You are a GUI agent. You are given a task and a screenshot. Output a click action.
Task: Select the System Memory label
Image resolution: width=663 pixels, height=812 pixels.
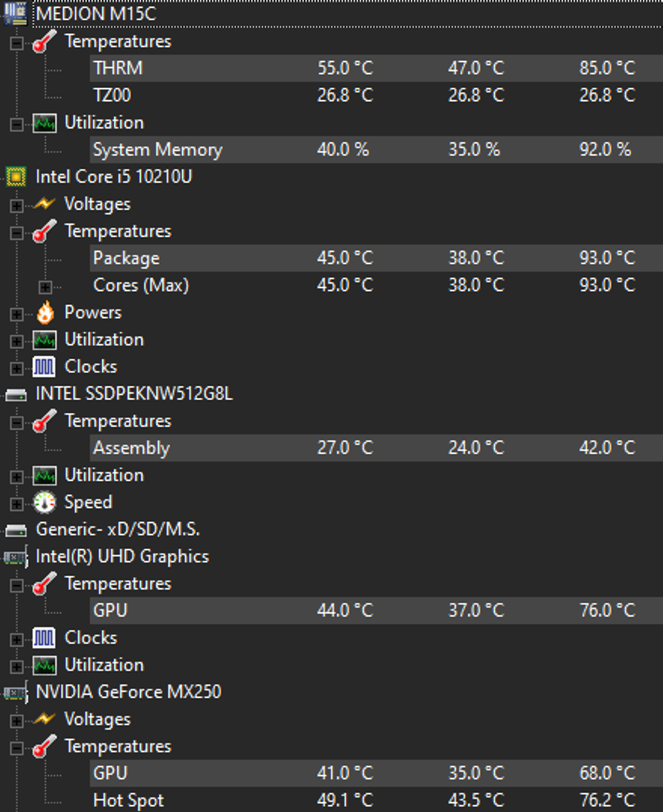click(158, 149)
